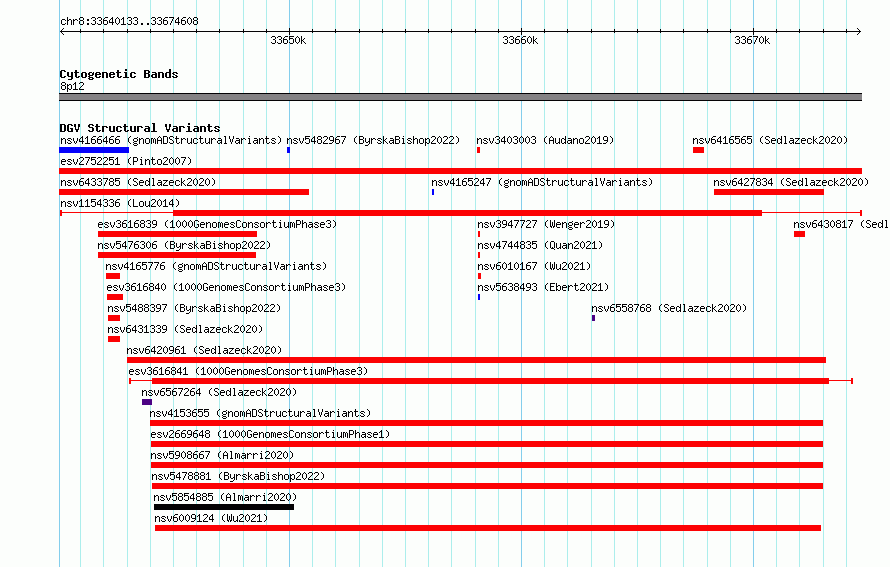Click the small blue nsv5482967 marker
This screenshot has width=890, height=567.
coord(288,150)
